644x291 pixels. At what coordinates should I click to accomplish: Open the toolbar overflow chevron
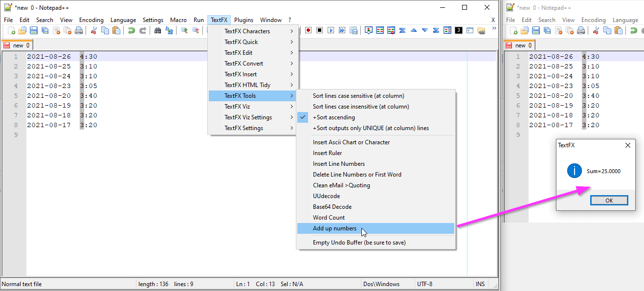point(494,28)
